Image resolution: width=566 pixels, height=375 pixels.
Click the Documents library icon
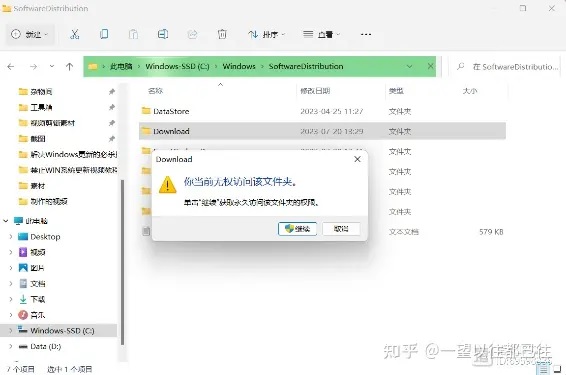click(x=23, y=283)
